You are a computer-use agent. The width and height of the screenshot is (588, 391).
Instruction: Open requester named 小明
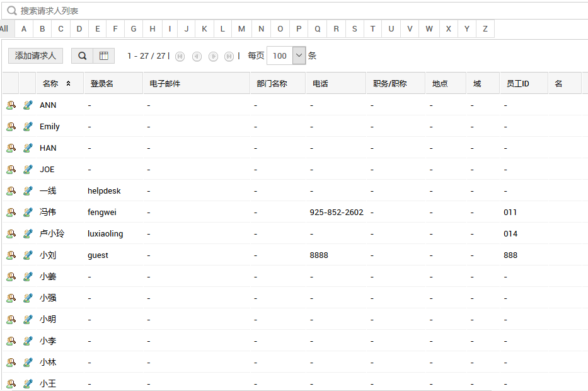click(x=48, y=319)
